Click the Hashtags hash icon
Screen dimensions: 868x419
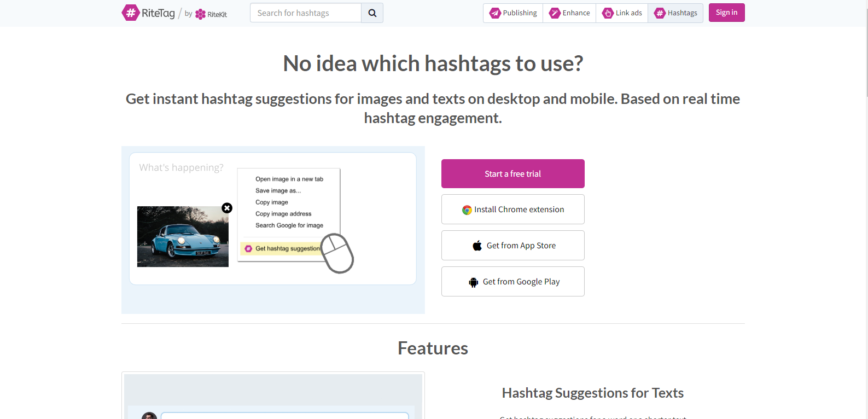[x=660, y=13]
